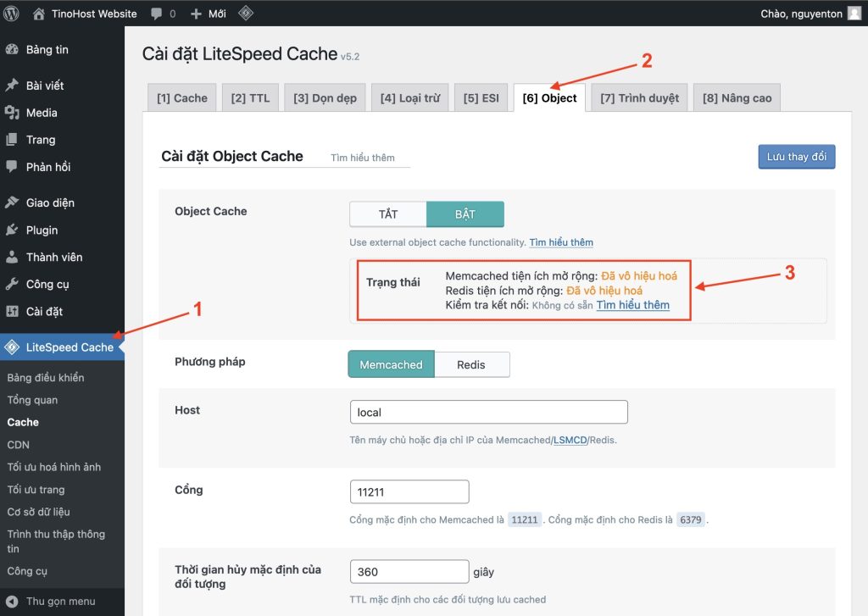Click the Thời gian hủy mặc định input

(x=409, y=572)
